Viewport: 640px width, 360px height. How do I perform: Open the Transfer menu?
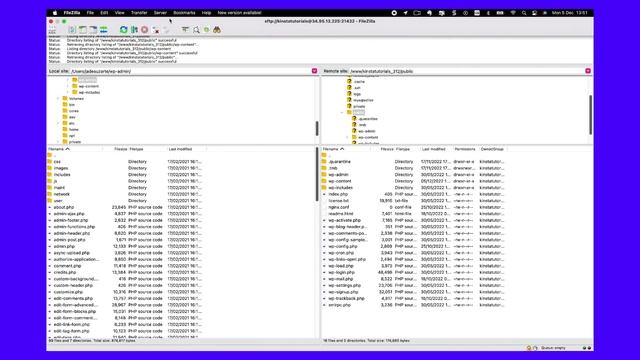click(x=139, y=13)
